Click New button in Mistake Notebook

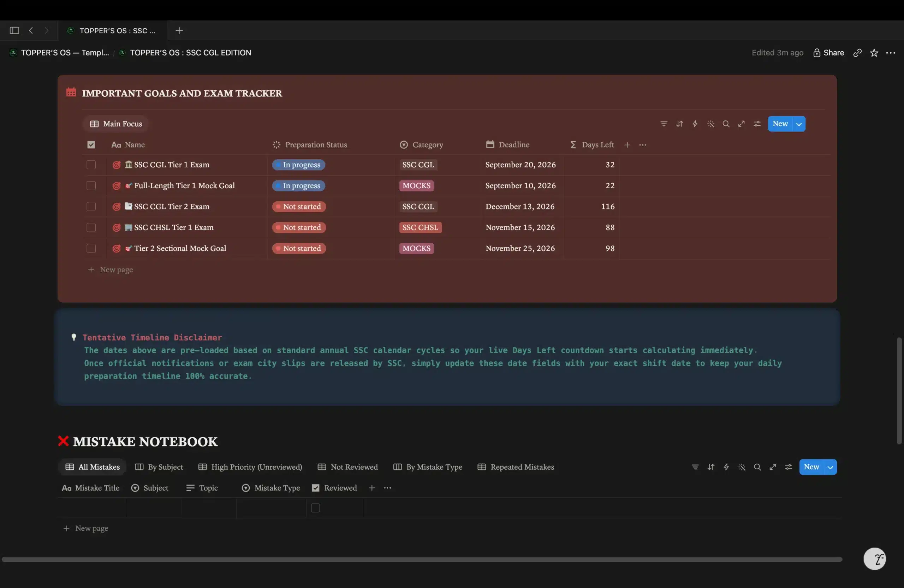811,467
